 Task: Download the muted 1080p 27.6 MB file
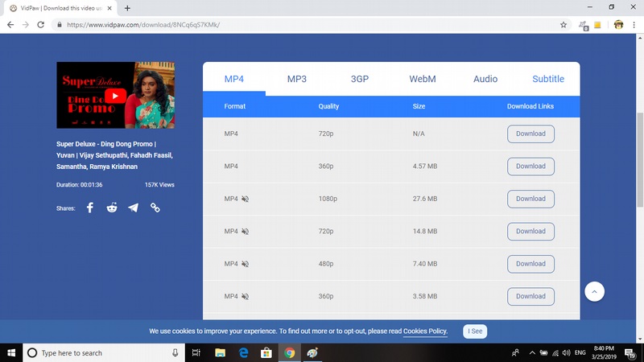click(530, 199)
